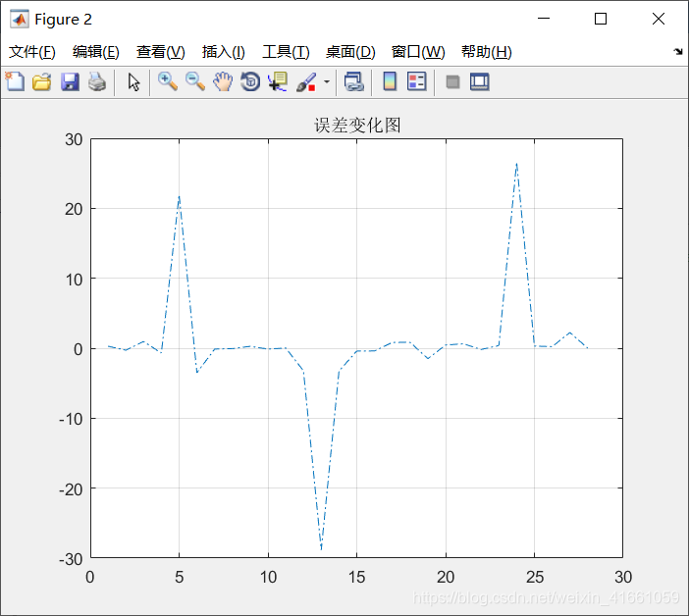Image resolution: width=689 pixels, height=616 pixels.
Task: Click the y-axis label 30
Action: (x=74, y=139)
